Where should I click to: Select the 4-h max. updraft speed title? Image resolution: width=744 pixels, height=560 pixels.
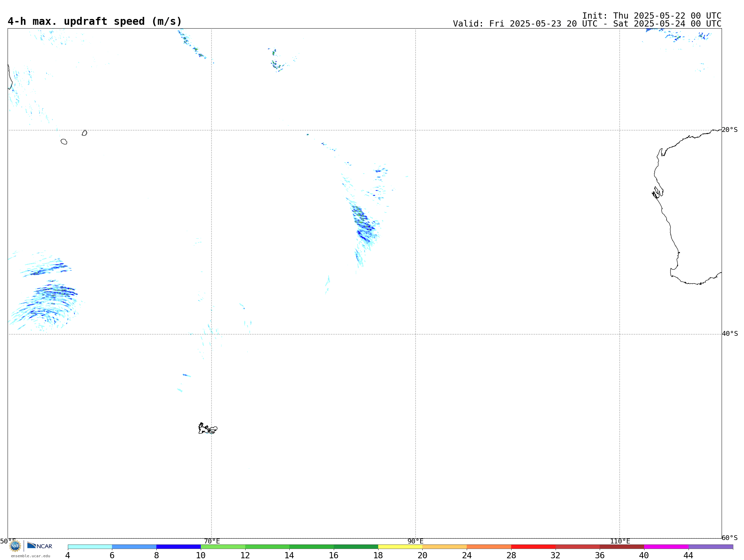coord(95,21)
